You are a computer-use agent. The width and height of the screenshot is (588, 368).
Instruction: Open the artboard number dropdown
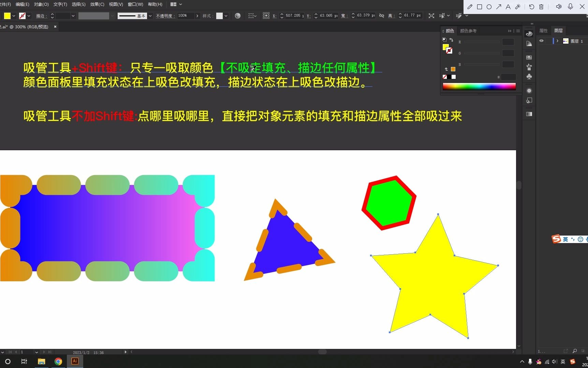[x=36, y=352]
